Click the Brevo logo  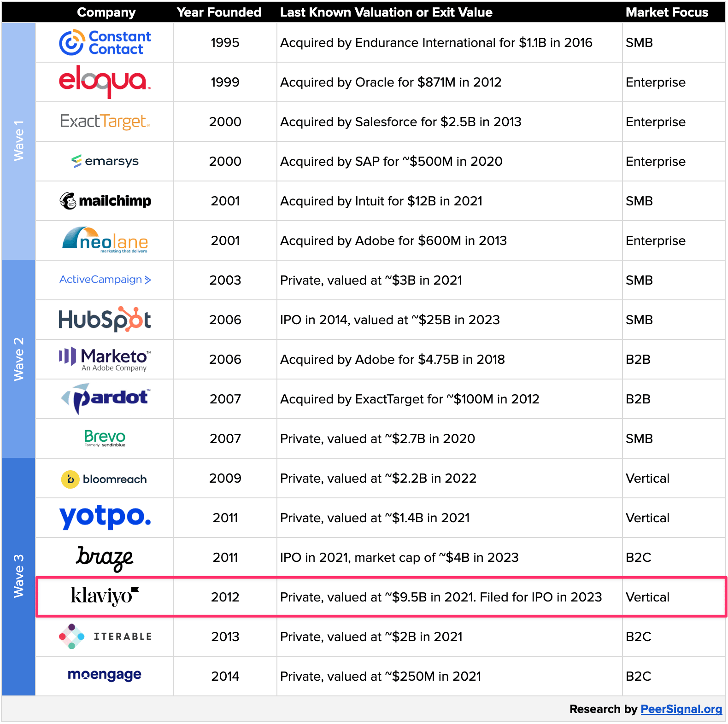tap(105, 438)
